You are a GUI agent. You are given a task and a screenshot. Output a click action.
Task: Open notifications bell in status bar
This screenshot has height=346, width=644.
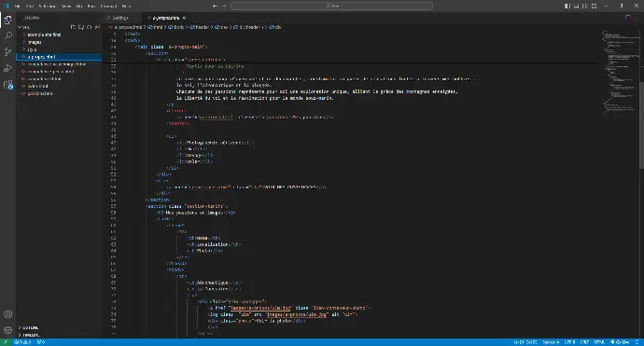pyautogui.click(x=637, y=342)
